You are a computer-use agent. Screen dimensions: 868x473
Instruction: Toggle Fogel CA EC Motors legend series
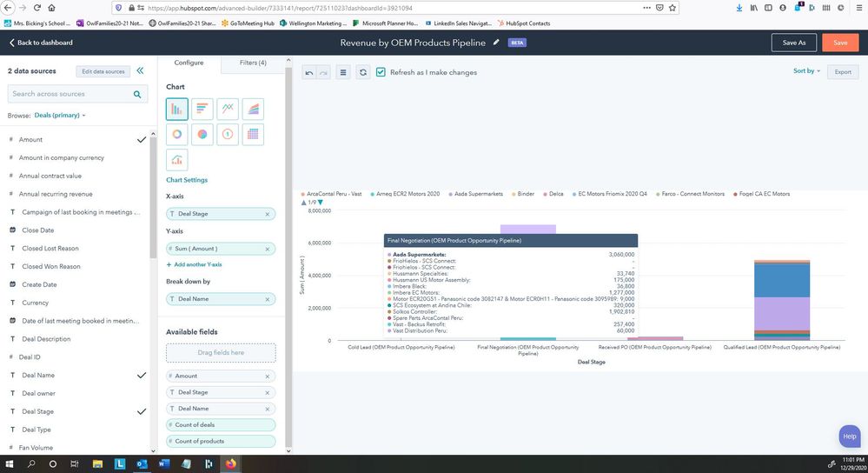coord(762,194)
